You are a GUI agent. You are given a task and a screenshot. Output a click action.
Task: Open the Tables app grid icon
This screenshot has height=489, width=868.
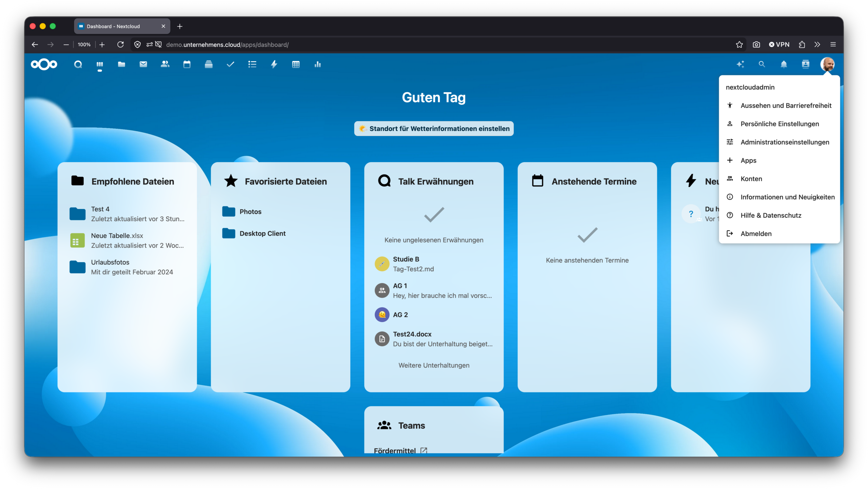point(296,64)
